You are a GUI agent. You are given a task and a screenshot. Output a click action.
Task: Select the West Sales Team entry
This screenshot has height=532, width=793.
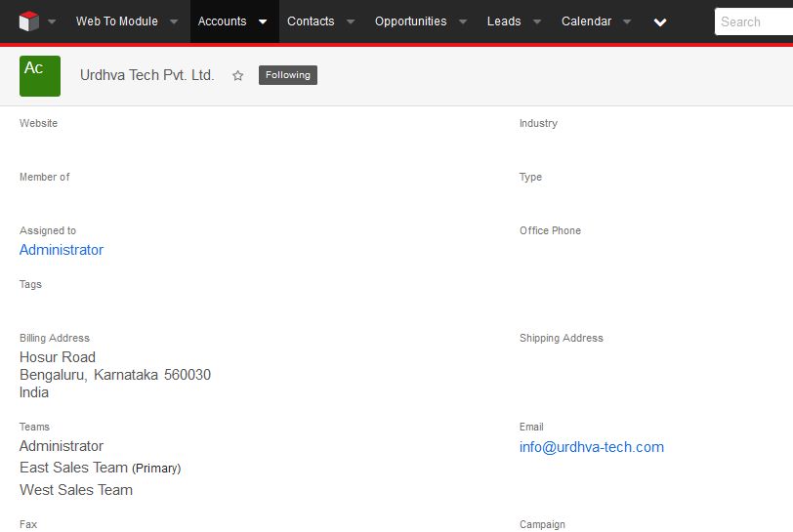click(x=76, y=490)
